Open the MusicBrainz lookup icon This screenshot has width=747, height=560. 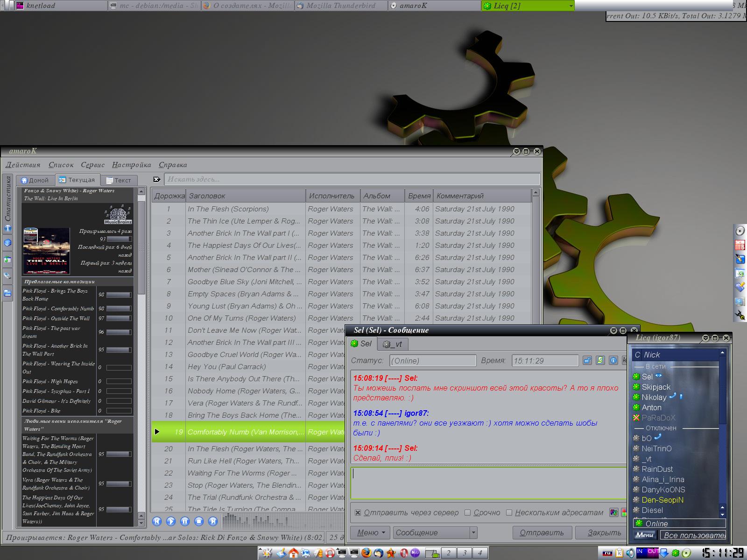tap(118, 214)
